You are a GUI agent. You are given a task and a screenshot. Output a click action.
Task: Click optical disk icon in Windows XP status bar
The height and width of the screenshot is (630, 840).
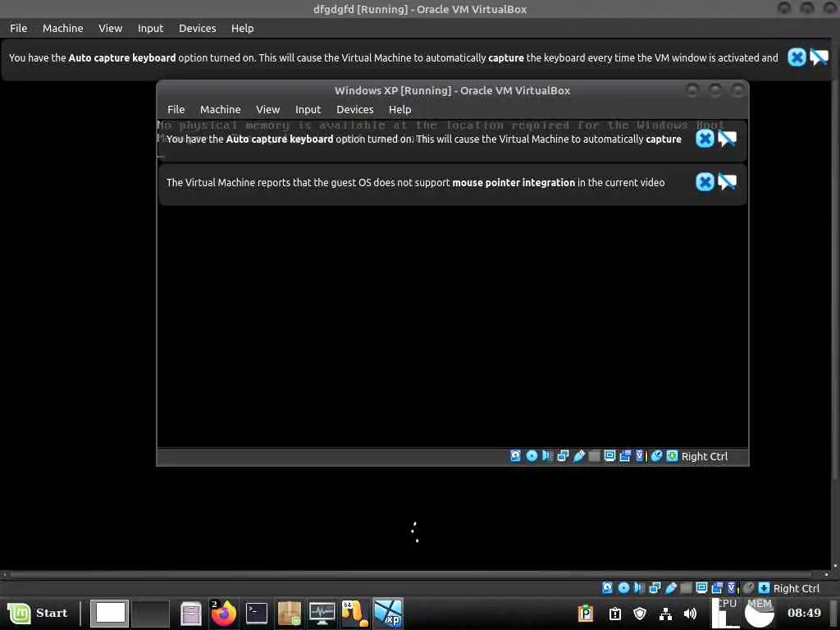tap(532, 456)
